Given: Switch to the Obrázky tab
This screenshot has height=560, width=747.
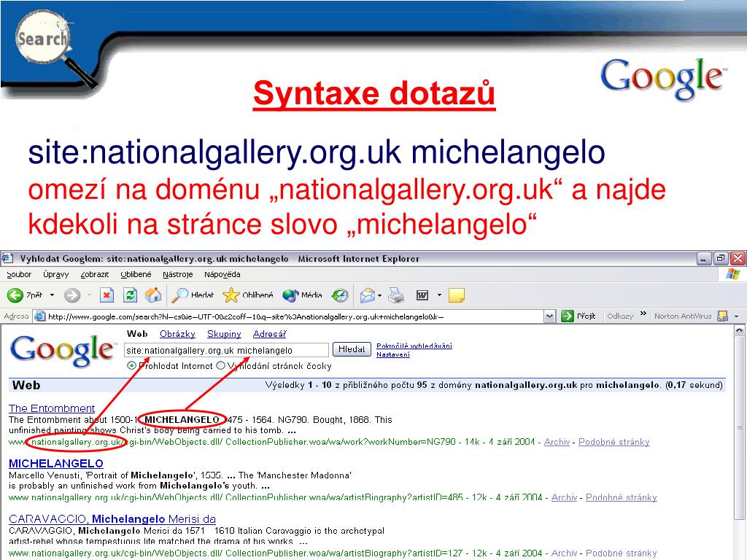Looking at the screenshot, I should click(x=178, y=334).
